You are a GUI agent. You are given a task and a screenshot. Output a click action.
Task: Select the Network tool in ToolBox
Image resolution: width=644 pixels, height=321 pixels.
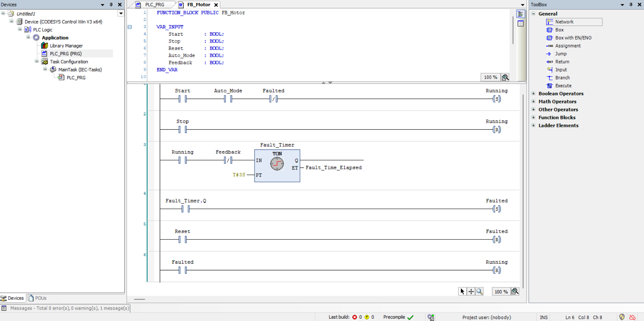coord(574,22)
